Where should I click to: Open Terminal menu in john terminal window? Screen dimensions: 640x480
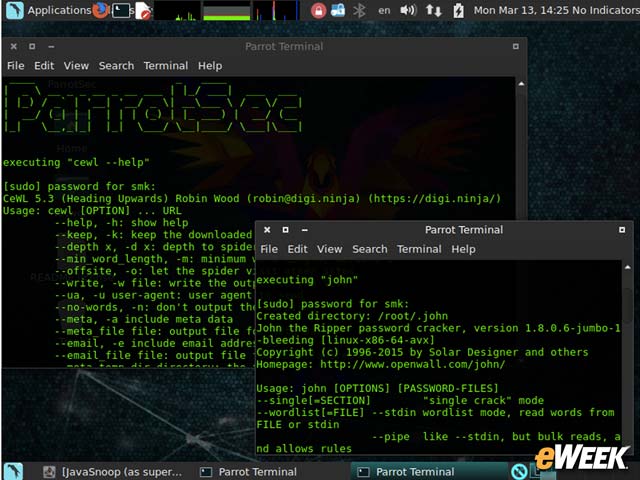(x=419, y=249)
